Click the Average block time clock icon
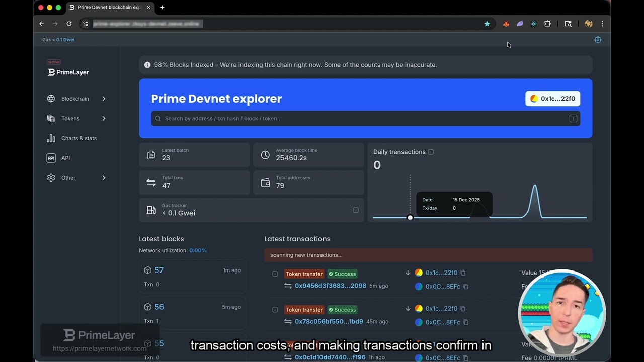Viewport: 644px width, 362px height. (x=265, y=155)
